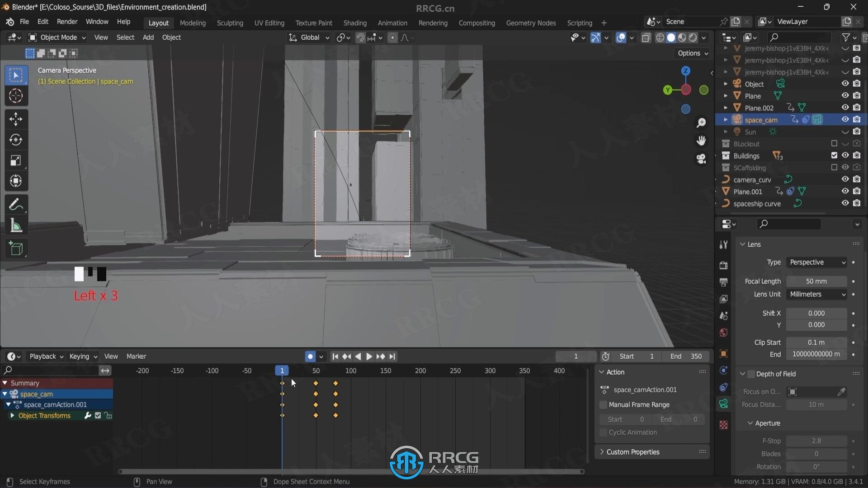The height and width of the screenshot is (488, 868).
Task: Open Lens Unit Millimeters dropdown
Action: (816, 294)
